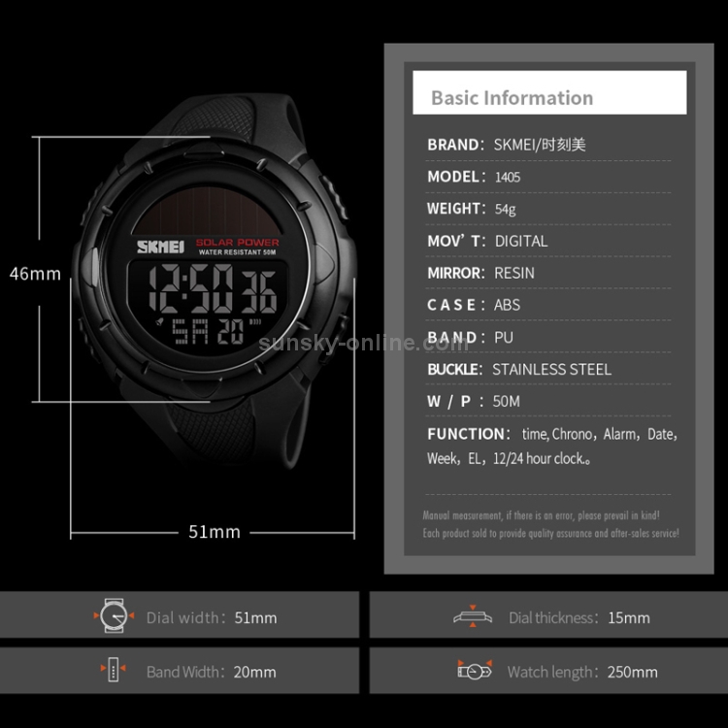The image size is (728, 728).
Task: Click the Band Width 20mm bar
Action: (180, 671)
